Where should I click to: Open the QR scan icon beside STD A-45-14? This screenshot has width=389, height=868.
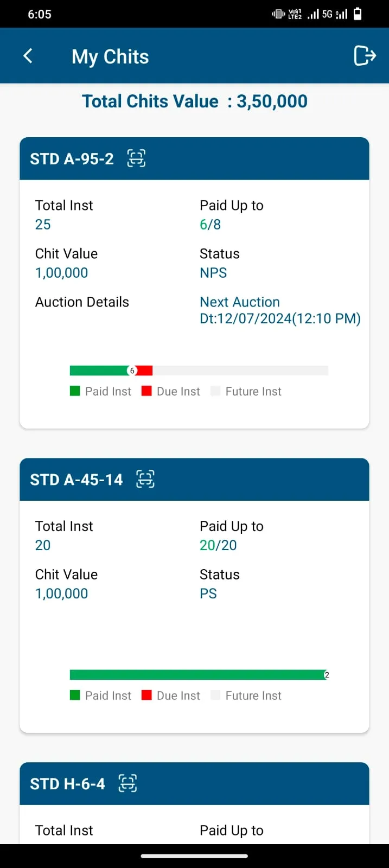145,479
